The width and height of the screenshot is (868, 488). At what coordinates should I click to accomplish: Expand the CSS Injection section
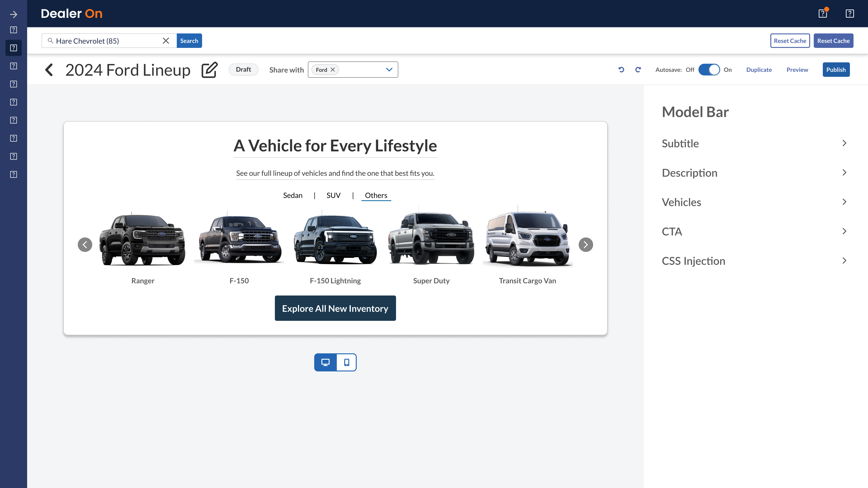point(755,261)
